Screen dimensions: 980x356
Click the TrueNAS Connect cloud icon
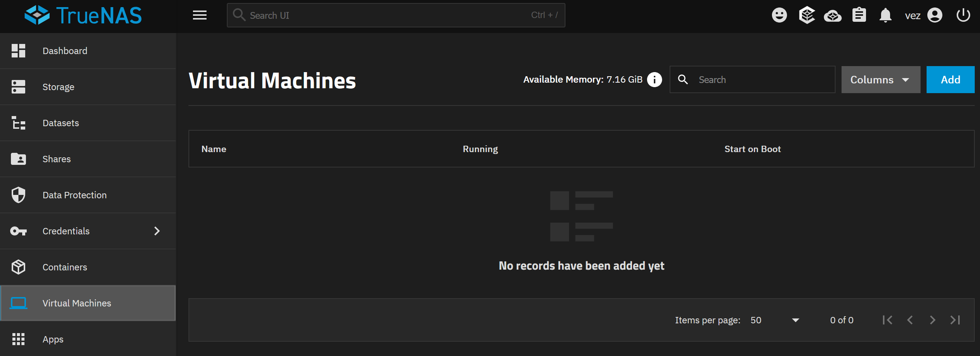click(833, 16)
